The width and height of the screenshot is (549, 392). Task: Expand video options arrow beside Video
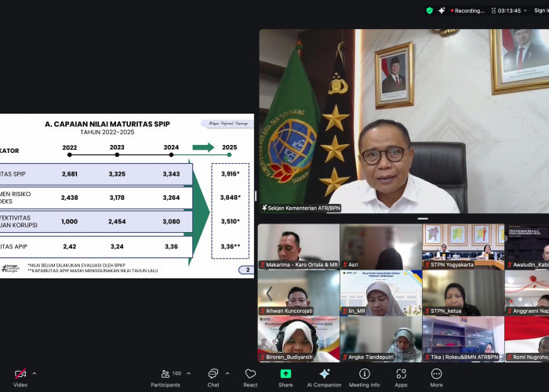tap(34, 374)
